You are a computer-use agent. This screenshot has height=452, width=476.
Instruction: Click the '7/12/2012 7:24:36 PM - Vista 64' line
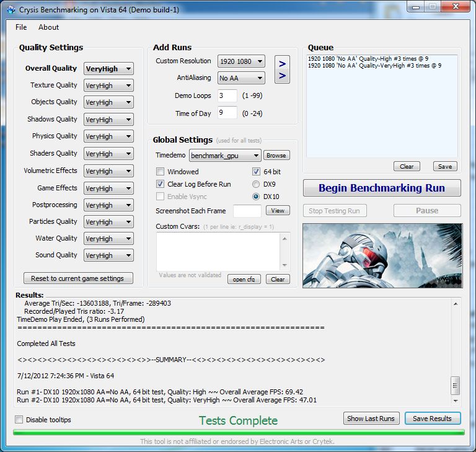point(66,376)
